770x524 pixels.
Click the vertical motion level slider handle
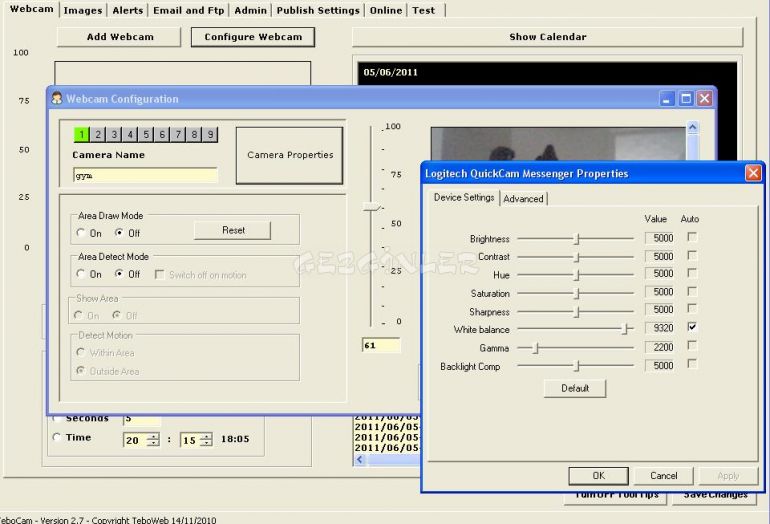[x=372, y=207]
